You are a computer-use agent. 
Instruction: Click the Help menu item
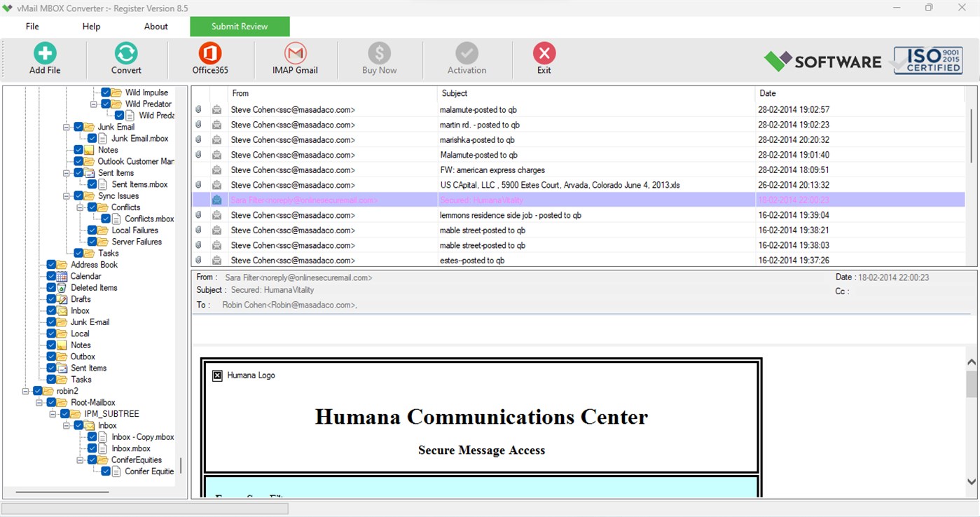[x=90, y=26]
